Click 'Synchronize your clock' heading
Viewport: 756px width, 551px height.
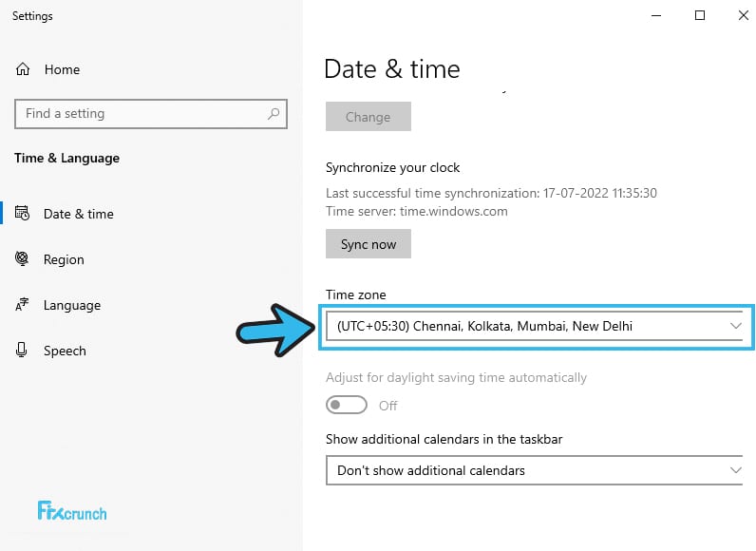tap(392, 168)
